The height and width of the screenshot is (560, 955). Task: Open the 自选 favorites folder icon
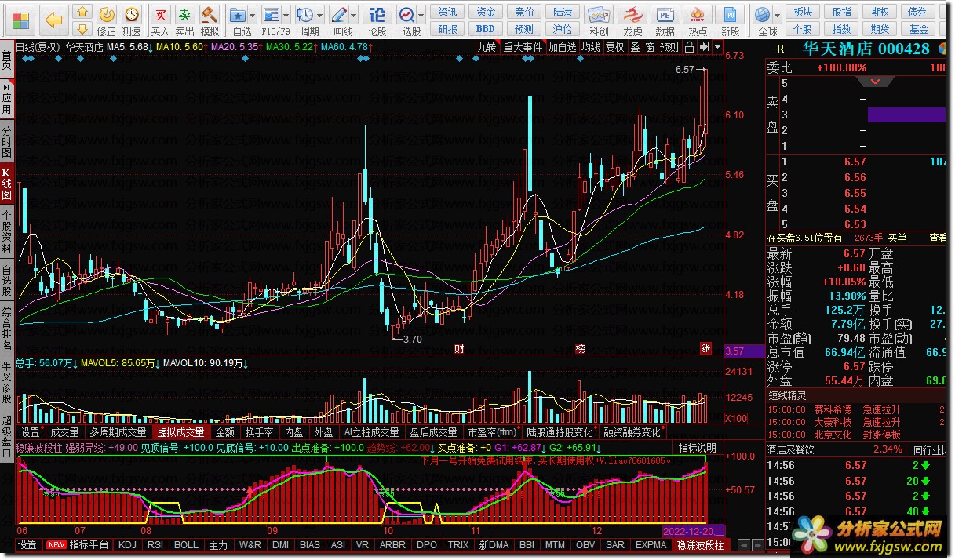[239, 15]
